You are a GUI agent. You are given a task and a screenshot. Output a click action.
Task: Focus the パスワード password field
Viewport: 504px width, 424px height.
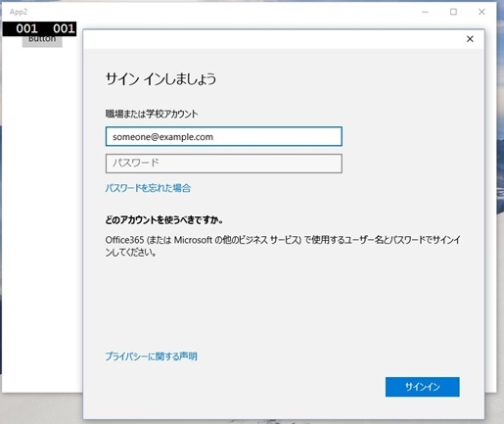[224, 164]
